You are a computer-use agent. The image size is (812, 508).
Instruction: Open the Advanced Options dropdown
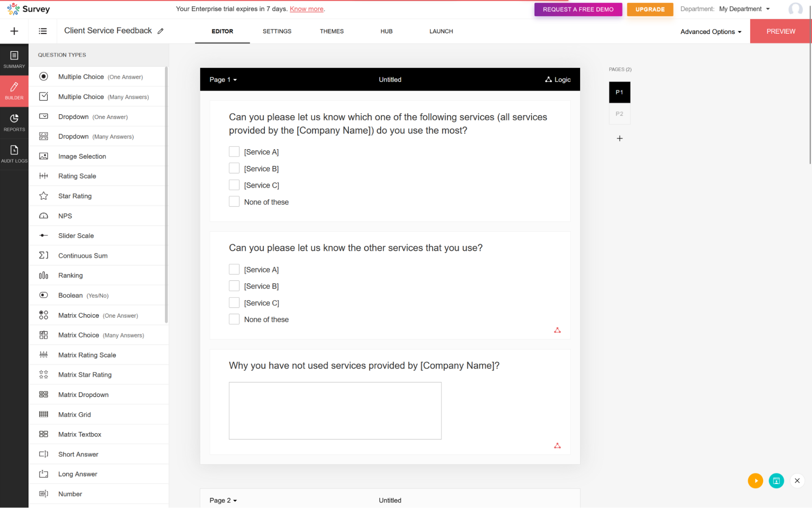click(x=710, y=31)
